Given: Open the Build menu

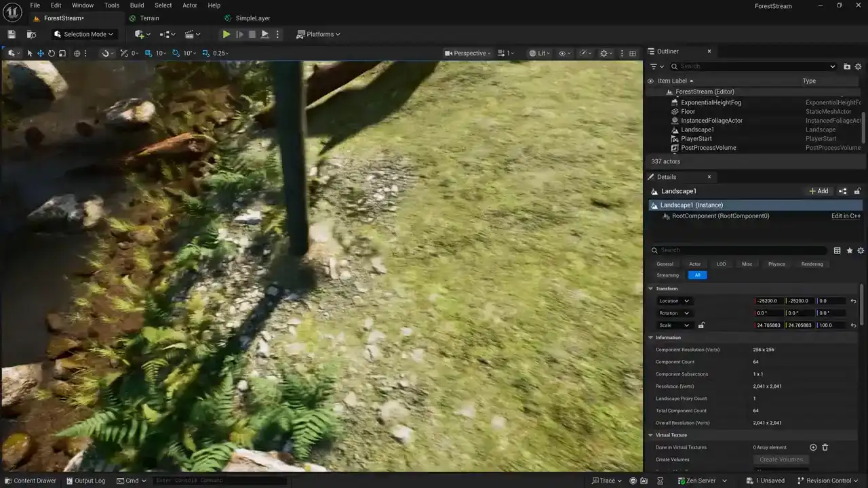Looking at the screenshot, I should 137,5.
